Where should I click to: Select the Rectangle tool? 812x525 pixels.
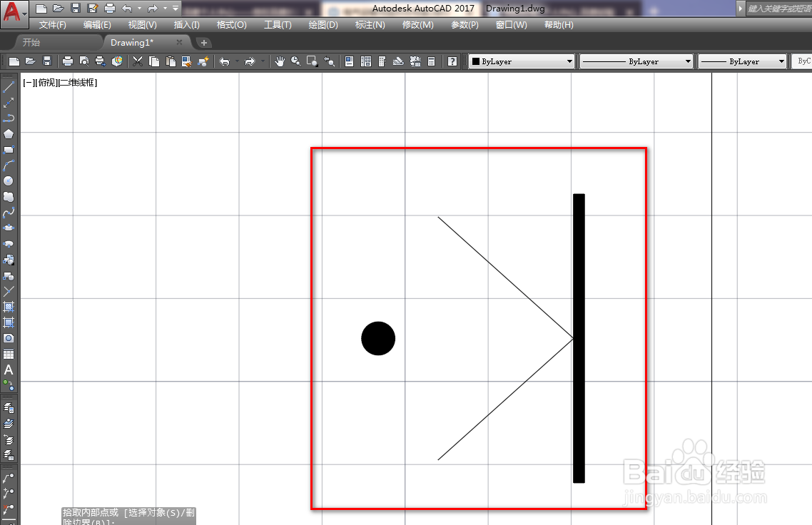click(9, 150)
